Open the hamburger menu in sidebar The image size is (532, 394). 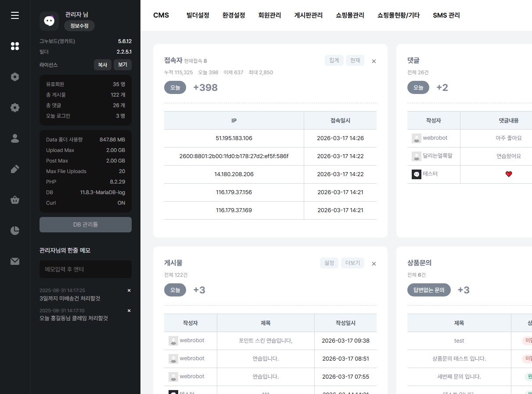coord(15,16)
